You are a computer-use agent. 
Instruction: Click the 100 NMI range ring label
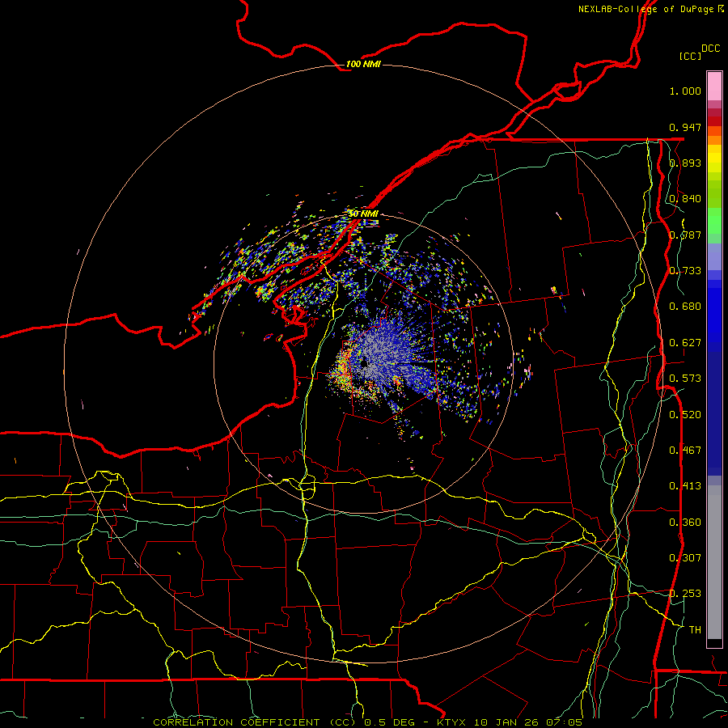[x=363, y=64]
